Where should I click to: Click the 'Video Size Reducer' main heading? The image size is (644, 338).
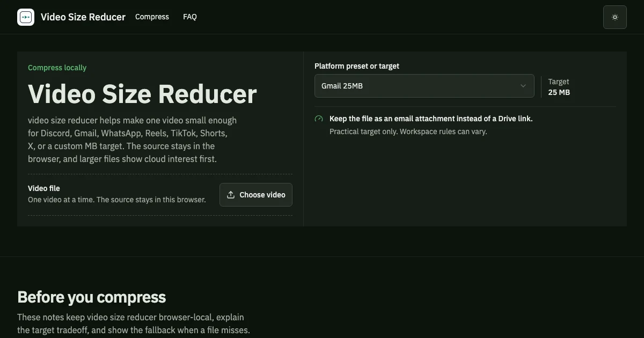[x=142, y=94]
